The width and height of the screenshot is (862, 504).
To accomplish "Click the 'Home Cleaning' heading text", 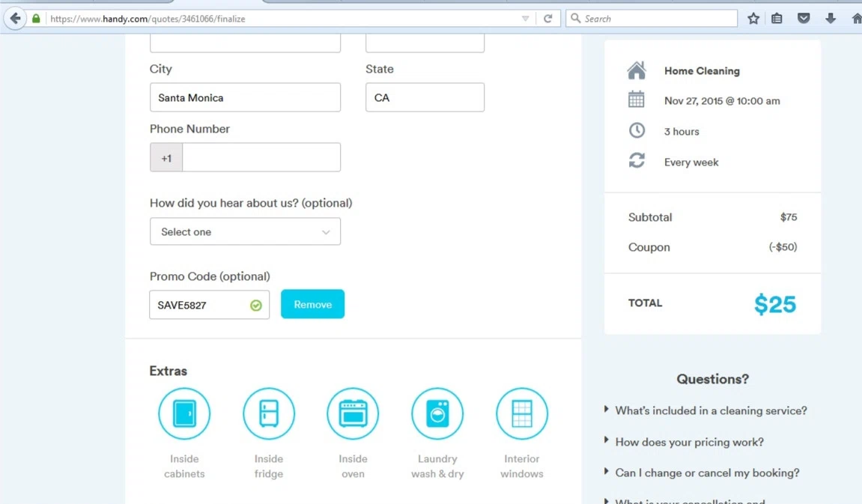I will click(702, 71).
